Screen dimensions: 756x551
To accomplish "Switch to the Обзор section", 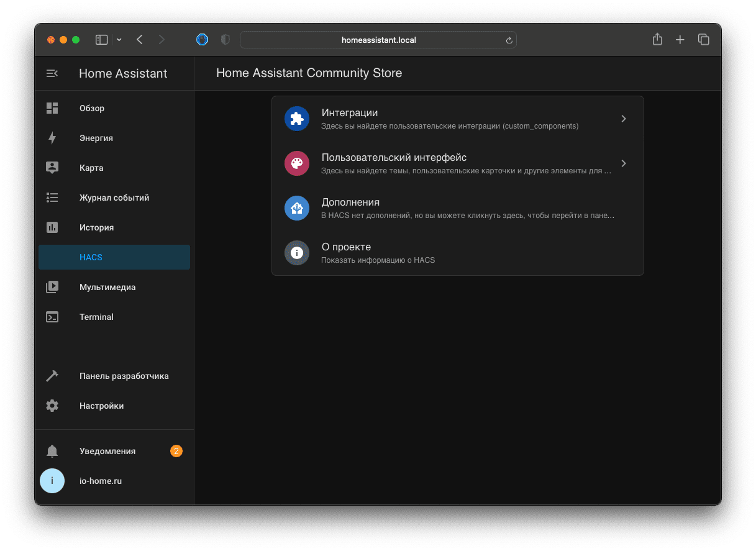I will tap(52, 108).
